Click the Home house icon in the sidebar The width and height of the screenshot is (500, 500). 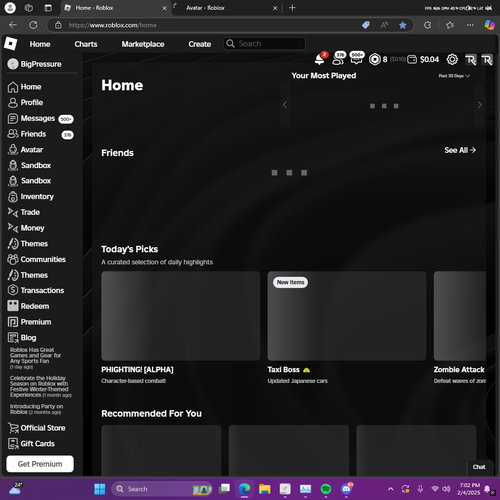(x=13, y=87)
